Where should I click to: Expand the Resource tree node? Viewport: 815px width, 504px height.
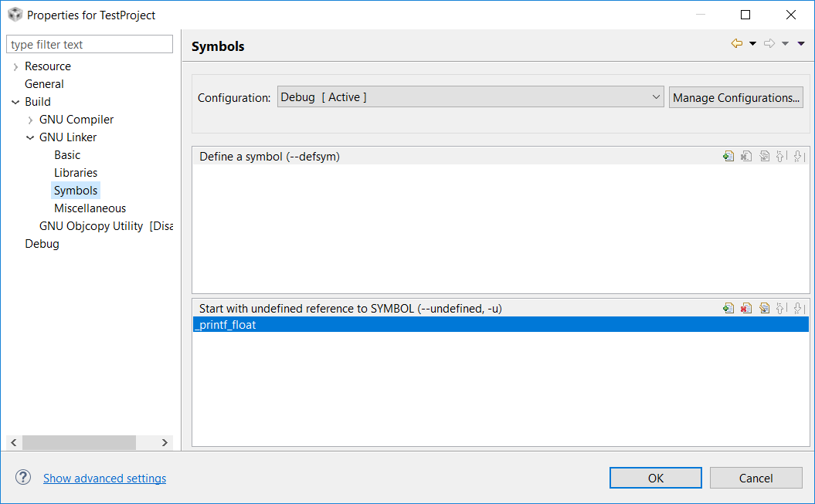pyautogui.click(x=15, y=67)
